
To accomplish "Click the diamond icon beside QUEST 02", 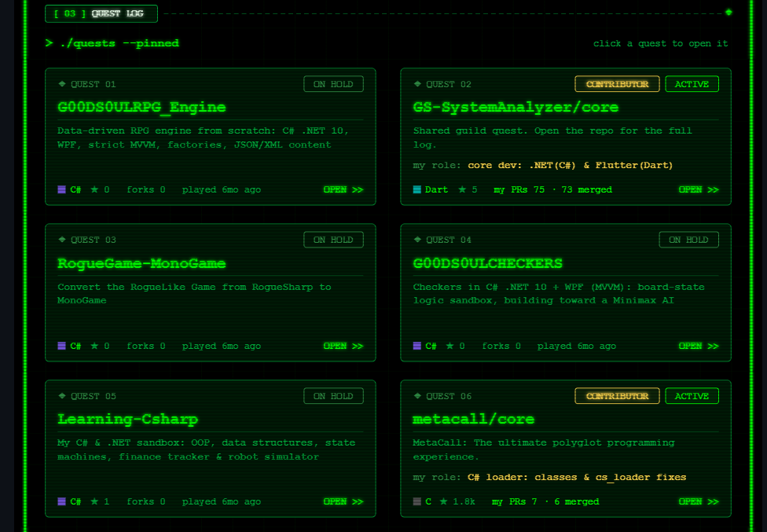I will pos(417,83).
